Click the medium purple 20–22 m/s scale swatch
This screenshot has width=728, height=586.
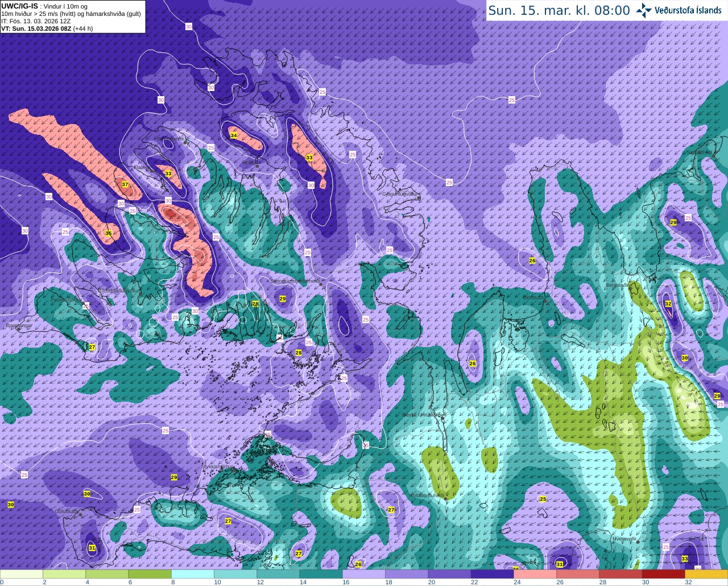click(449, 574)
